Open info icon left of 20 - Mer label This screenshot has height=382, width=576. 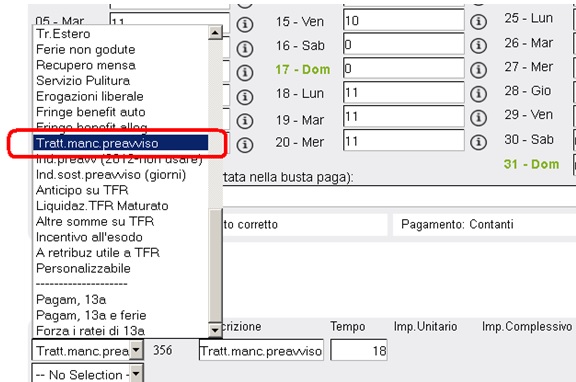pos(245,145)
